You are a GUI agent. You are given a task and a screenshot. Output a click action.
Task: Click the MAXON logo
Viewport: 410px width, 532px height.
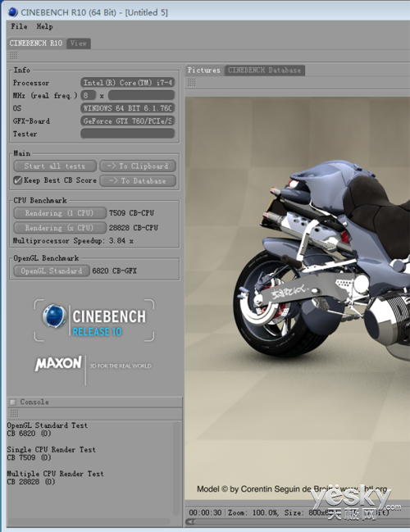tap(58, 363)
